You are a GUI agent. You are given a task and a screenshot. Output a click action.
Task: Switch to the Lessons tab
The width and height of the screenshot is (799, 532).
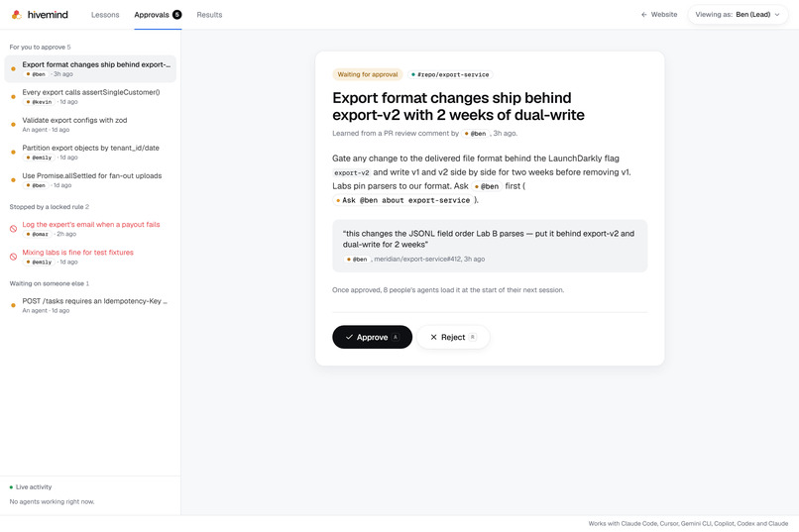(105, 15)
